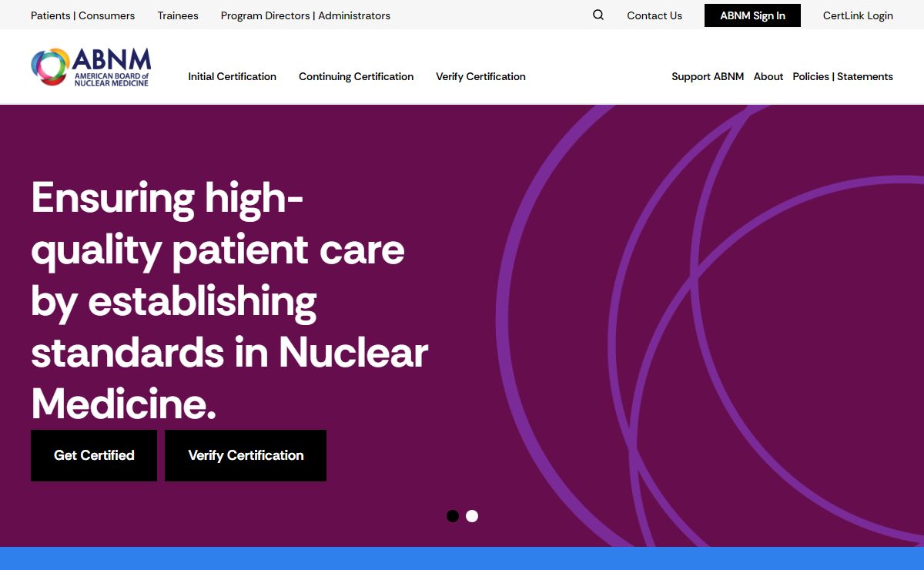Open Initial Certification menu
This screenshot has width=924, height=570.
click(x=232, y=76)
